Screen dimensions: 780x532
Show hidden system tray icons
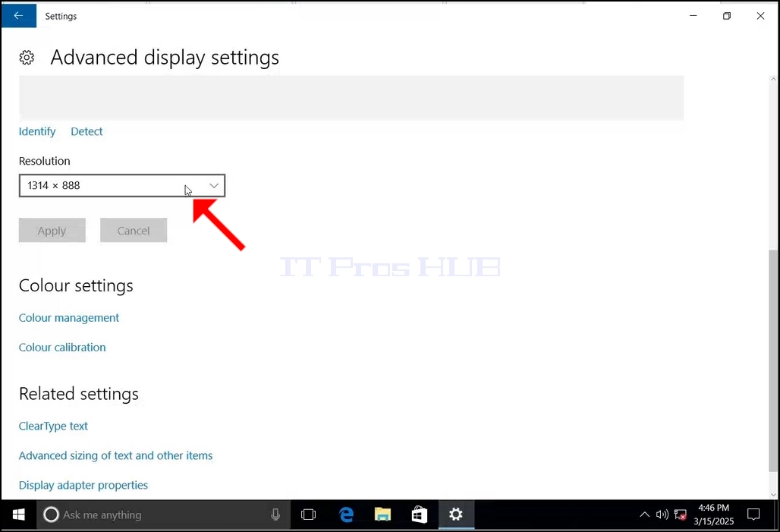tap(644, 515)
